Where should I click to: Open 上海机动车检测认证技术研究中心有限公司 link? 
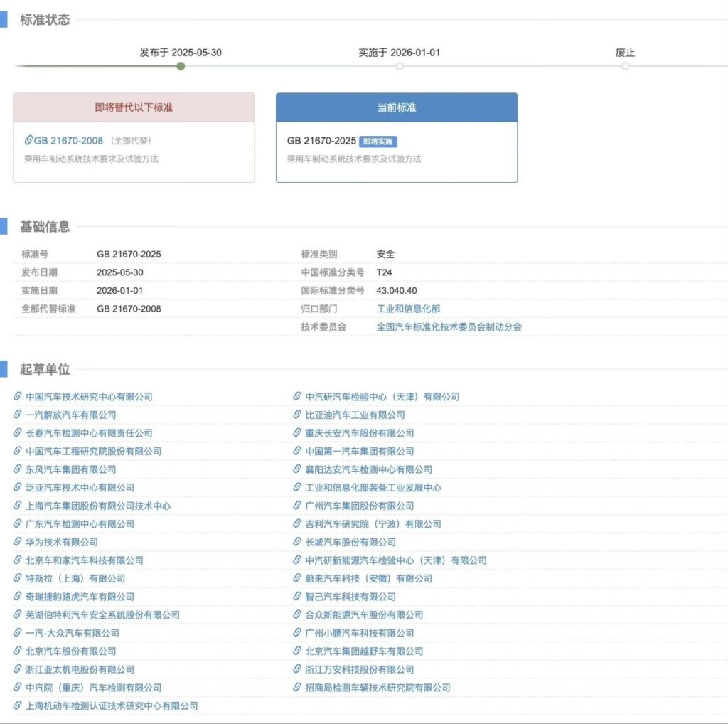pos(112,706)
